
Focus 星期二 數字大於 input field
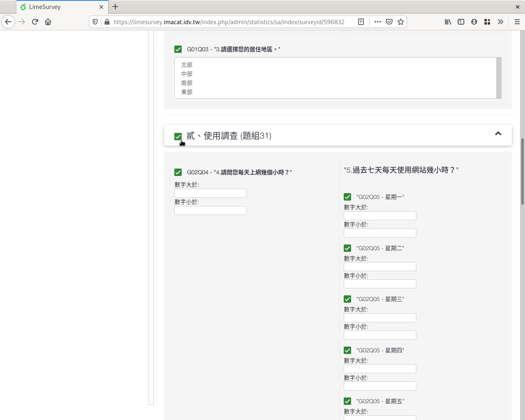click(x=380, y=267)
